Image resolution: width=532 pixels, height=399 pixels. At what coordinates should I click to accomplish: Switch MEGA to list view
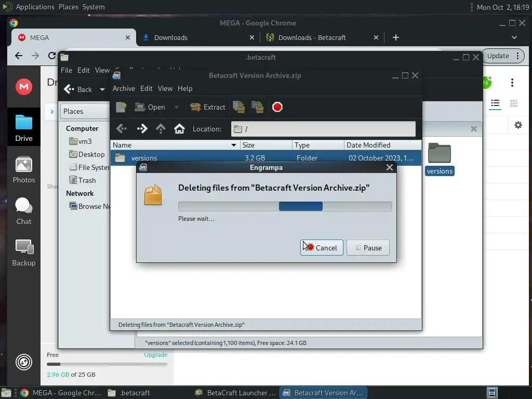tap(495, 103)
